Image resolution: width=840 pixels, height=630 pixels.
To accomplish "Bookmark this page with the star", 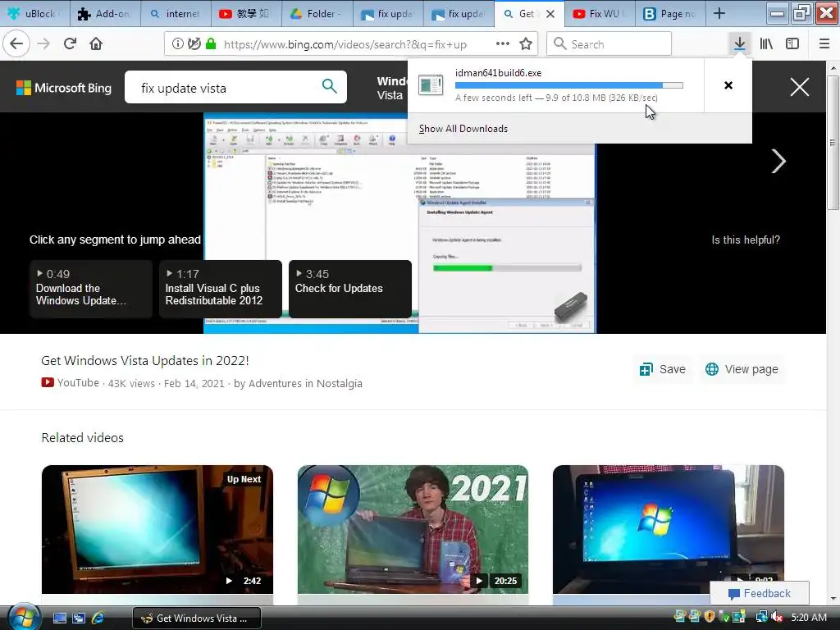I will (x=526, y=44).
